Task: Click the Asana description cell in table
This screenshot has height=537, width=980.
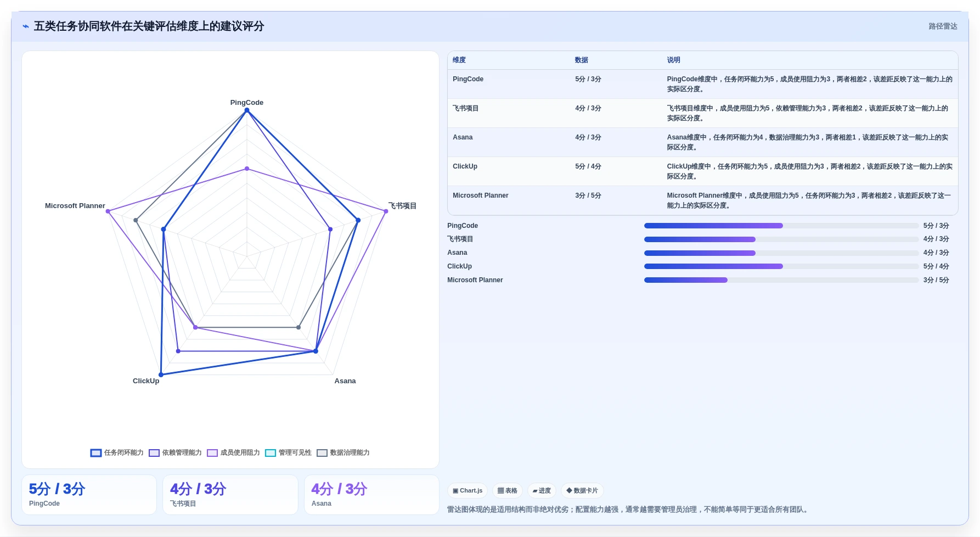Action: [x=810, y=142]
